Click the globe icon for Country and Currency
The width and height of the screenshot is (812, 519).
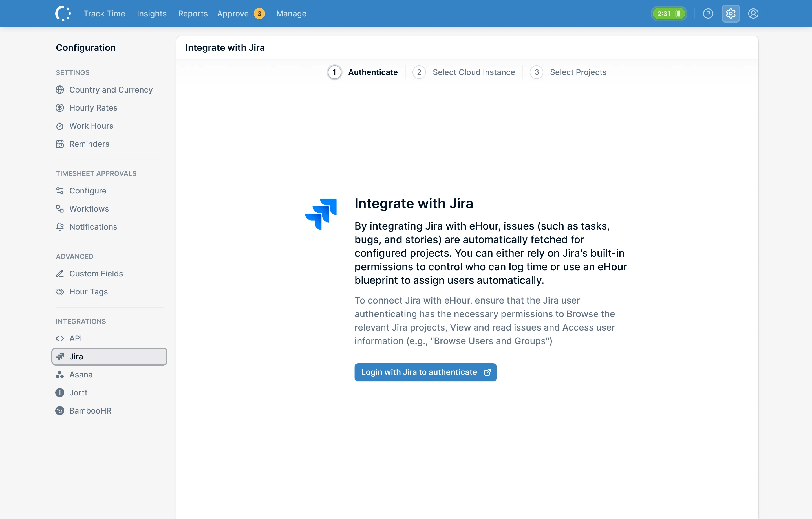pyautogui.click(x=60, y=90)
